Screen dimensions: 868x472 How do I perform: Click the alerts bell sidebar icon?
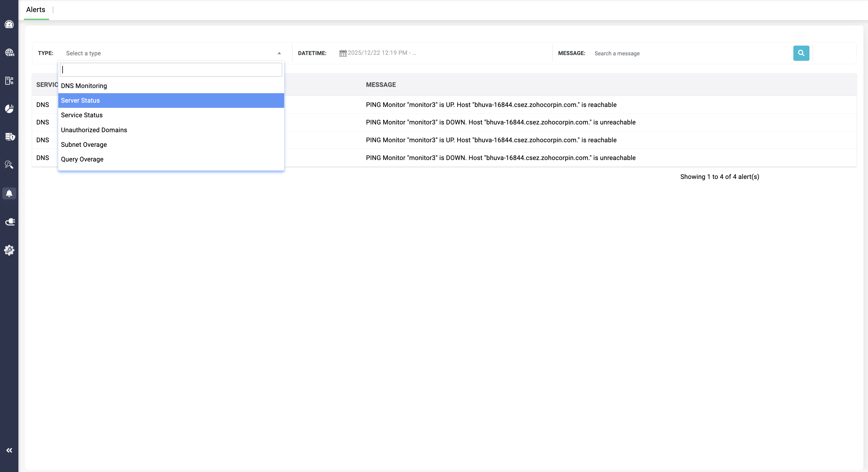[9, 193]
